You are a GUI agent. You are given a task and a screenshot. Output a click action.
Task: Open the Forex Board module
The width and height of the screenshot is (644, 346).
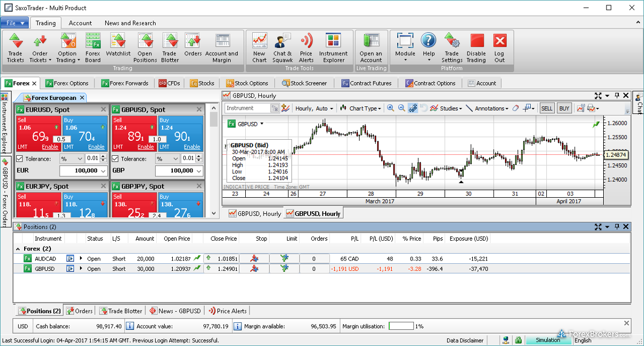93,48
